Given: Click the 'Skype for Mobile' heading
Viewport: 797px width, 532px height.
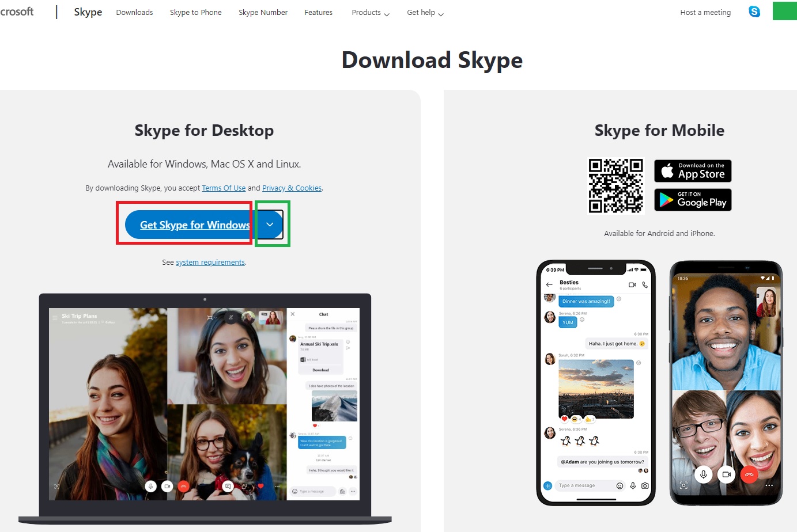Looking at the screenshot, I should point(659,131).
